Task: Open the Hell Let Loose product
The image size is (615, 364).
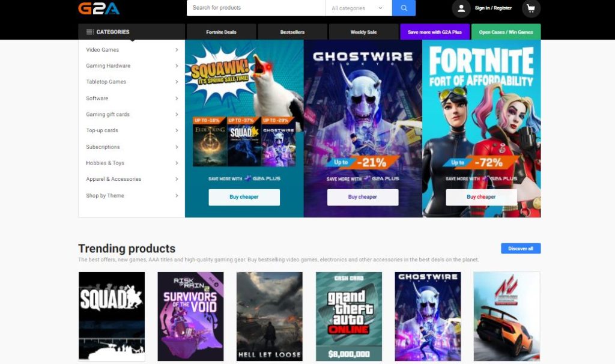Action: 270,316
